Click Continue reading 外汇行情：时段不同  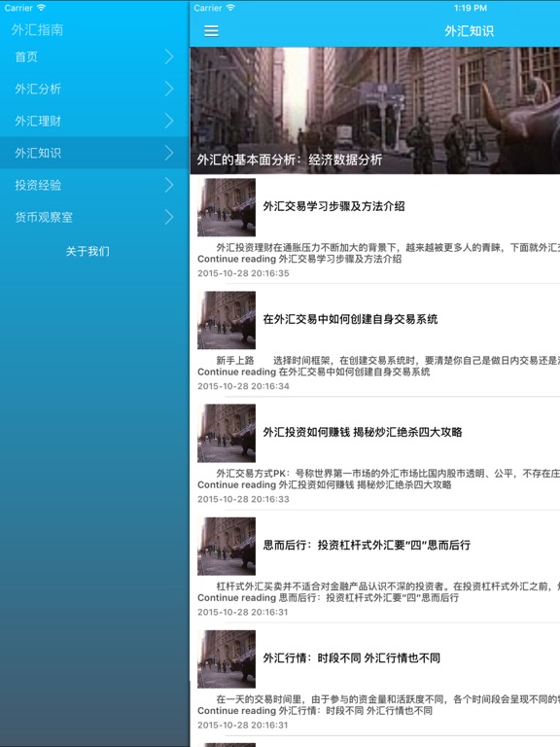click(315, 711)
